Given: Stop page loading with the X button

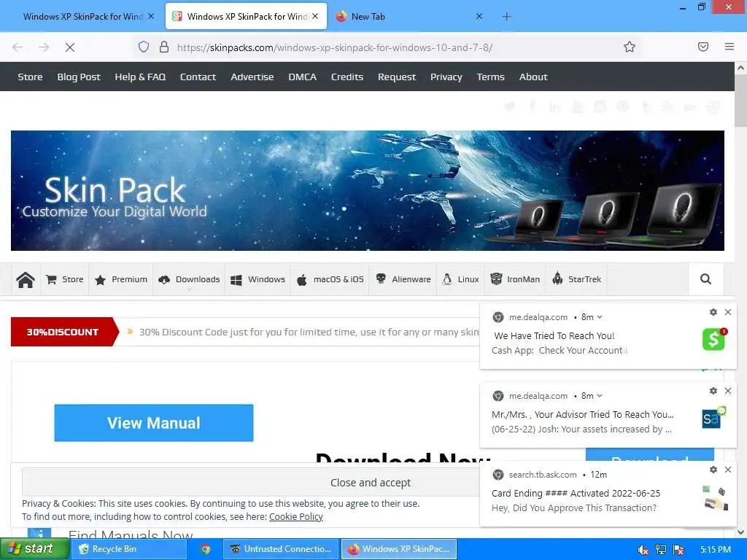Looking at the screenshot, I should click(70, 47).
